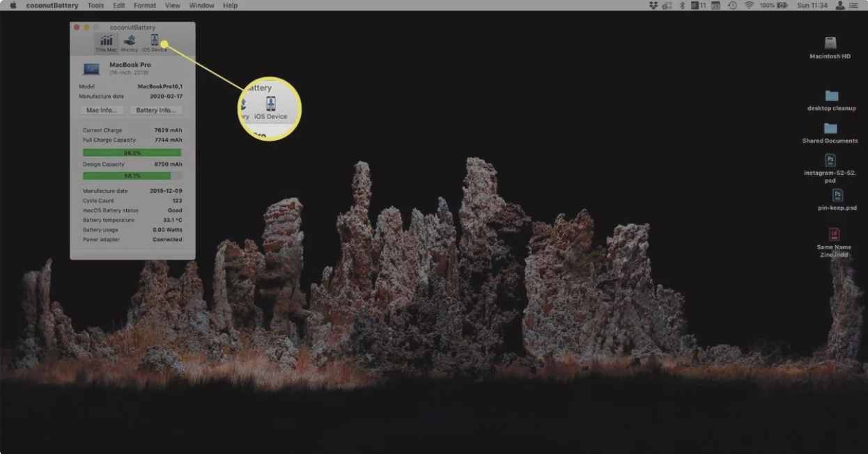
Task: Open the Format menu
Action: [x=145, y=6]
